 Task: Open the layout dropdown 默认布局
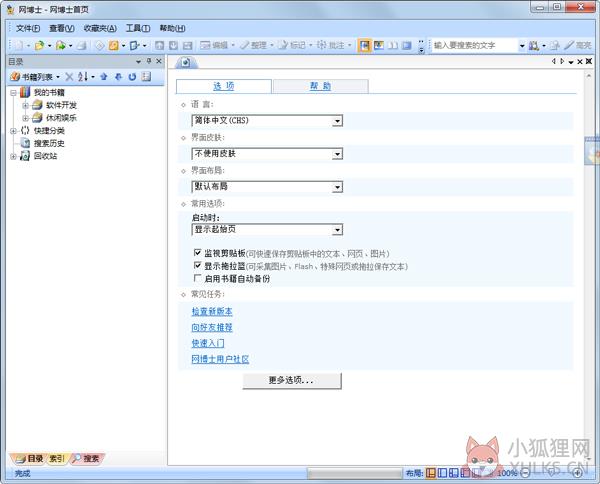coord(267,187)
